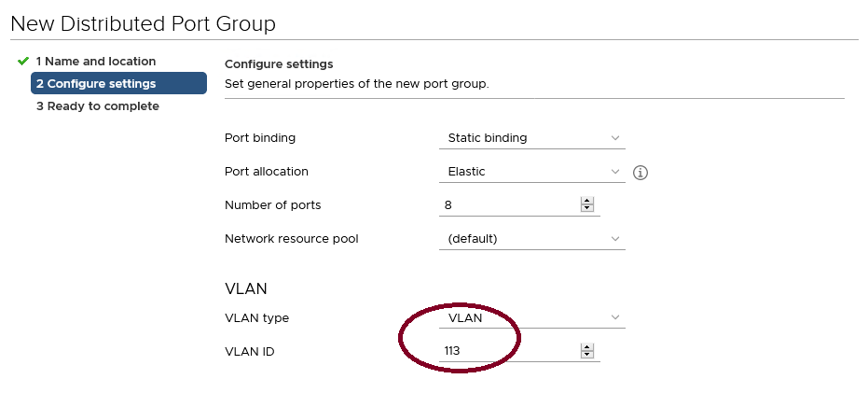Click the Network resource pool chevron arrow

(615, 239)
